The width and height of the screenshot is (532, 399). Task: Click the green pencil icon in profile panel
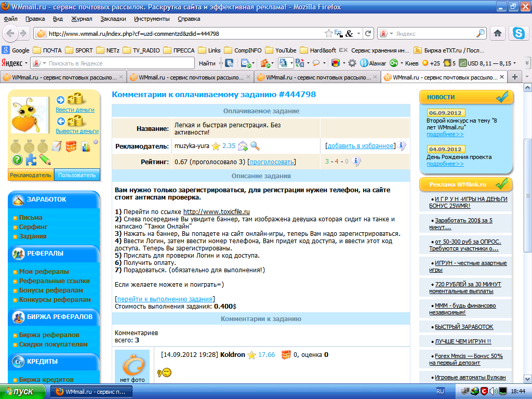point(45,159)
